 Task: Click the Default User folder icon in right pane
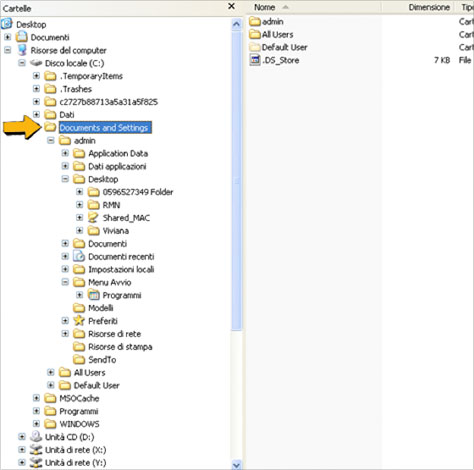(255, 47)
